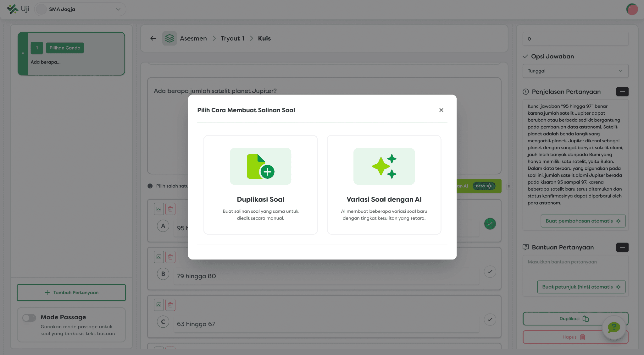
Task: Click the info icon beside Pilih salah satu
Action: pos(150,186)
